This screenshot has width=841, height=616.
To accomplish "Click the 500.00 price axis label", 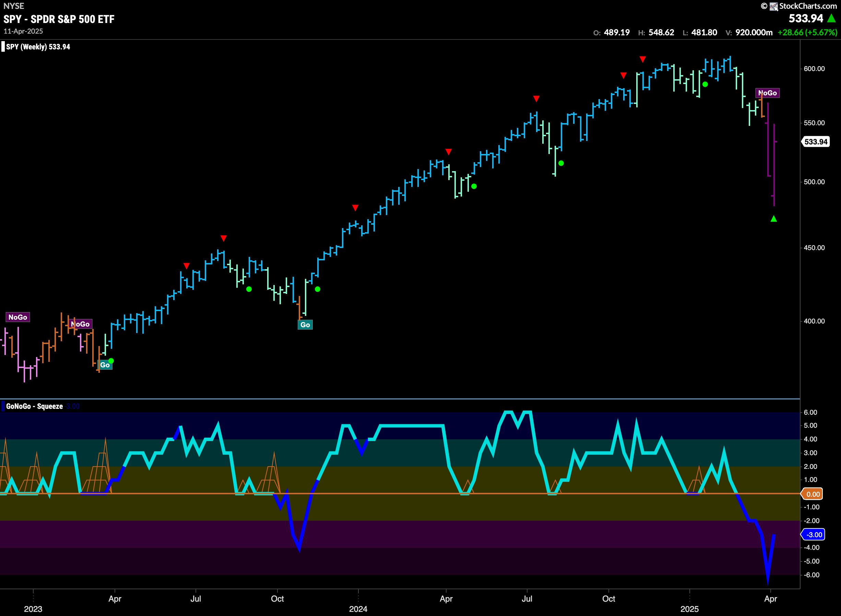I will (814, 182).
